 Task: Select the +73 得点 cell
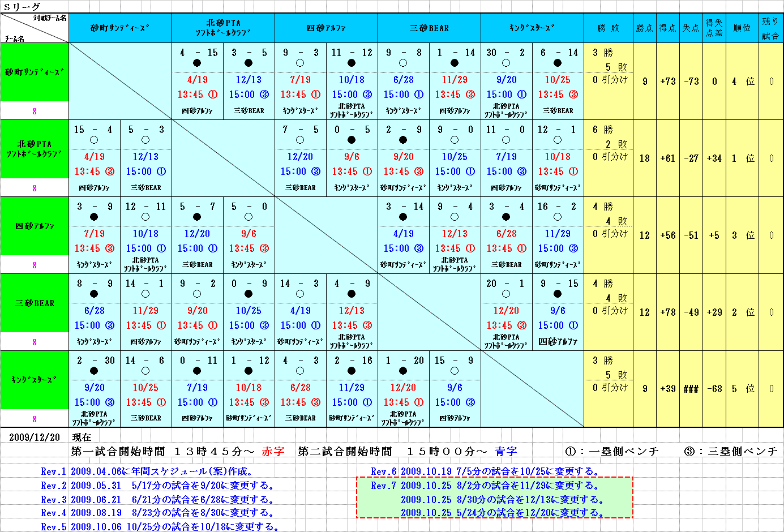(x=667, y=81)
